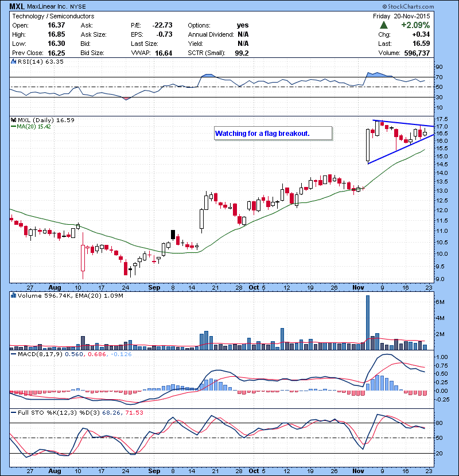This screenshot has width=459, height=476.
Task: Select the MACD(8,17,9) legend line marker
Action: tap(13, 354)
